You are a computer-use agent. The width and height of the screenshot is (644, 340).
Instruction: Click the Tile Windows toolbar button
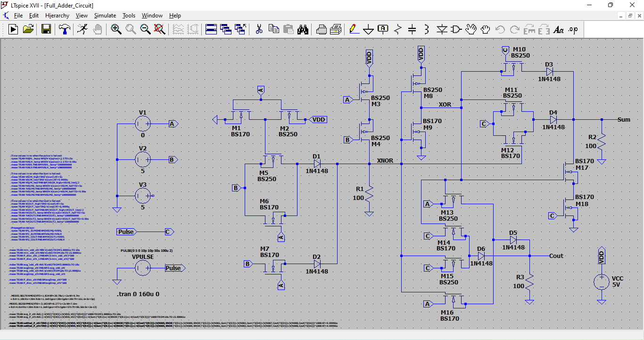click(x=210, y=29)
